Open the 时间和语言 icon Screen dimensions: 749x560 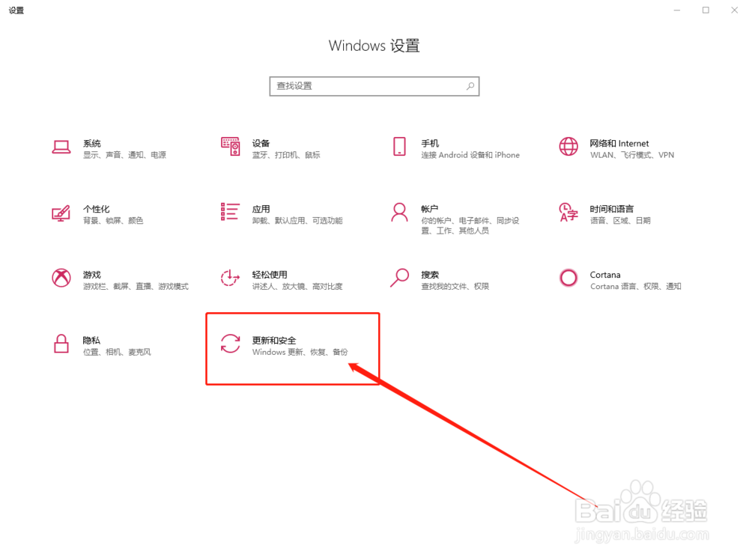pos(568,213)
